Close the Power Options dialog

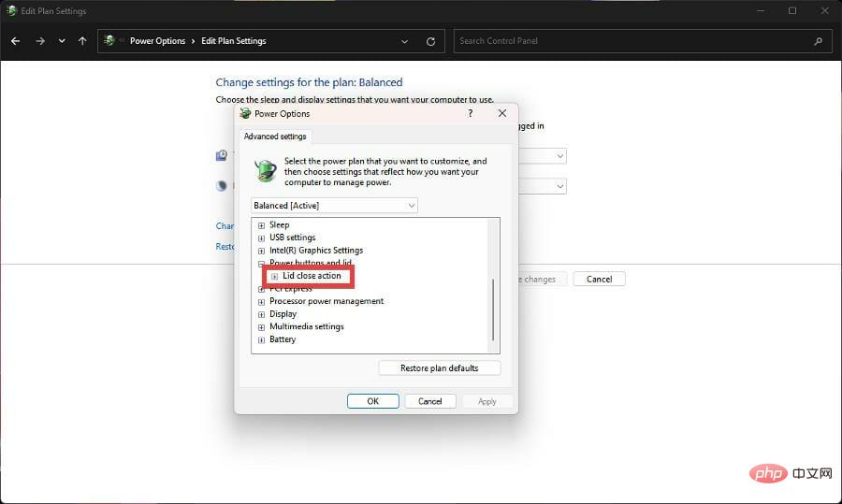click(x=502, y=113)
